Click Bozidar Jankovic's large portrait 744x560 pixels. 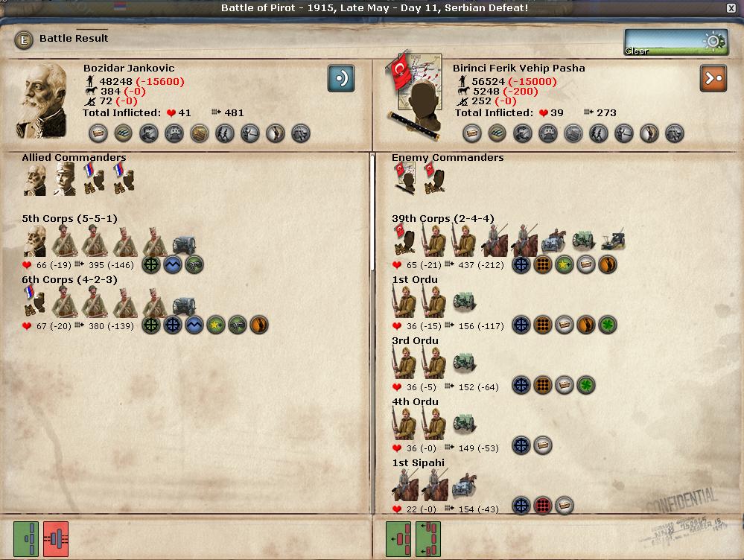(x=42, y=101)
